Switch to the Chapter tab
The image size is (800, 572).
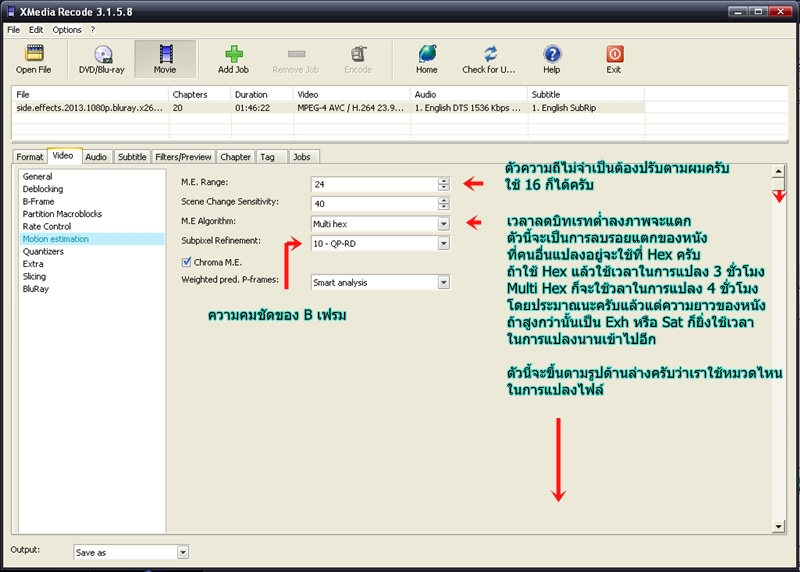(235, 157)
